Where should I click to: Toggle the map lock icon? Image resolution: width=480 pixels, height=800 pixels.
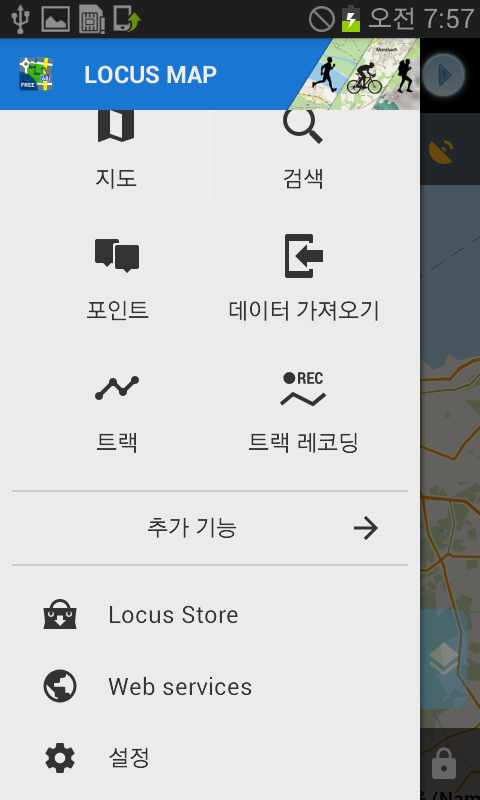click(443, 763)
